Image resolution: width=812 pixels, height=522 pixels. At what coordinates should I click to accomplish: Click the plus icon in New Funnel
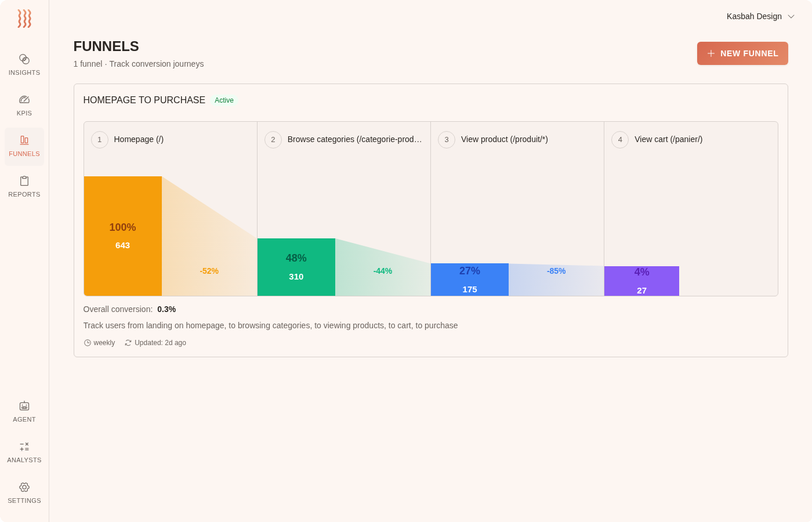click(x=711, y=53)
